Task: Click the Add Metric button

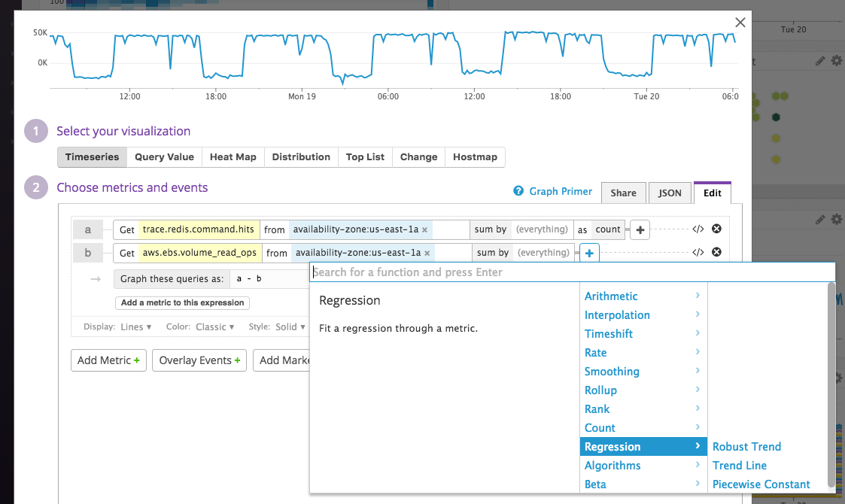Action: [x=108, y=360]
